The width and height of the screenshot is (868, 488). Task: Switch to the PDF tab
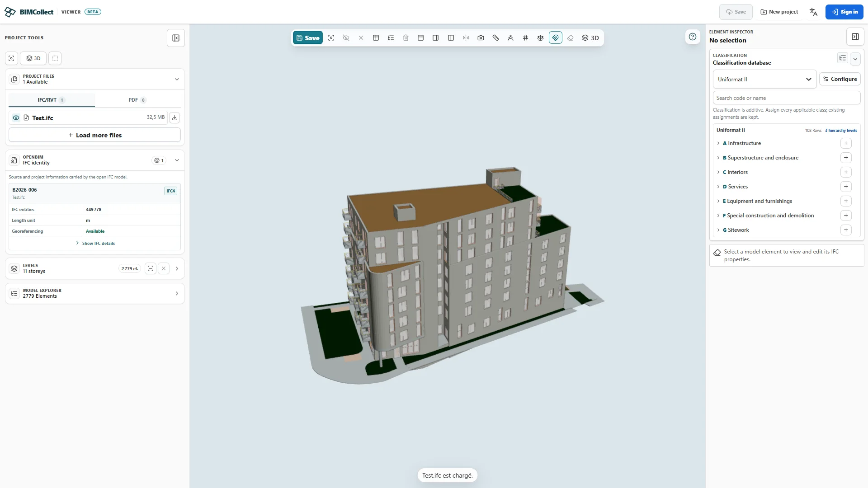point(137,100)
